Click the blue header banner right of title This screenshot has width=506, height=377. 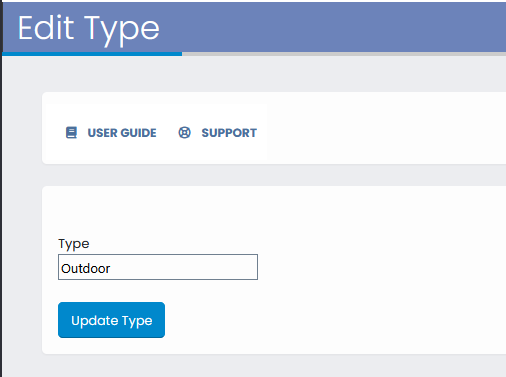click(333, 27)
